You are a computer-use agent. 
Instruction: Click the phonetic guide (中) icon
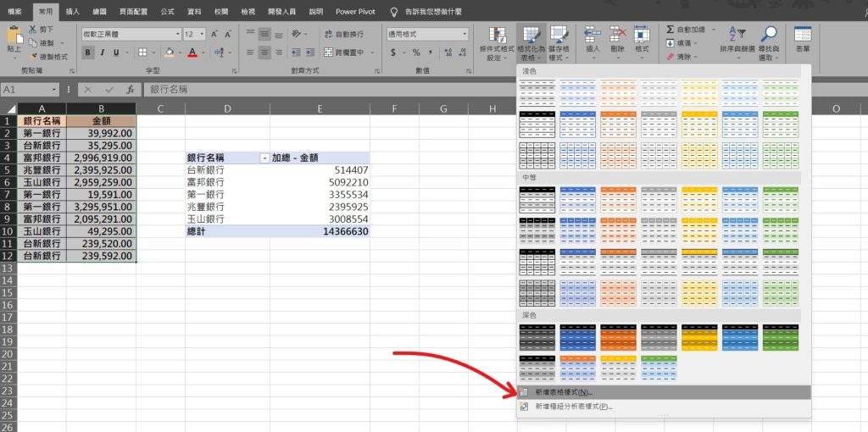pyautogui.click(x=220, y=53)
